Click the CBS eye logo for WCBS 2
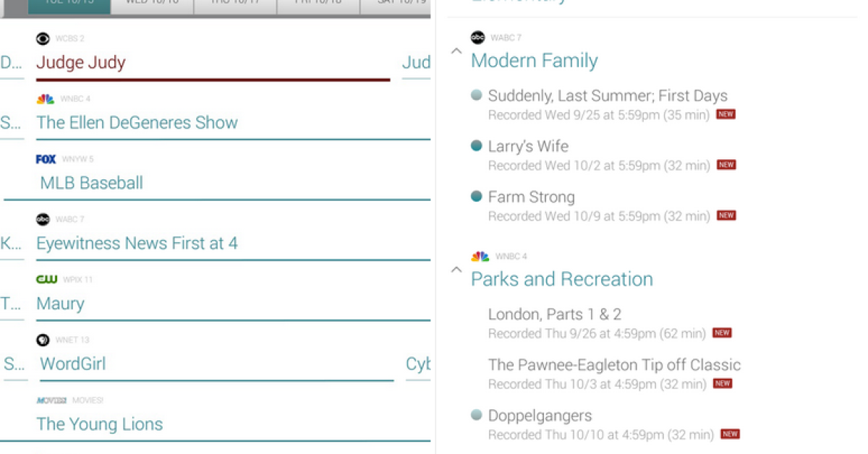 [43, 38]
